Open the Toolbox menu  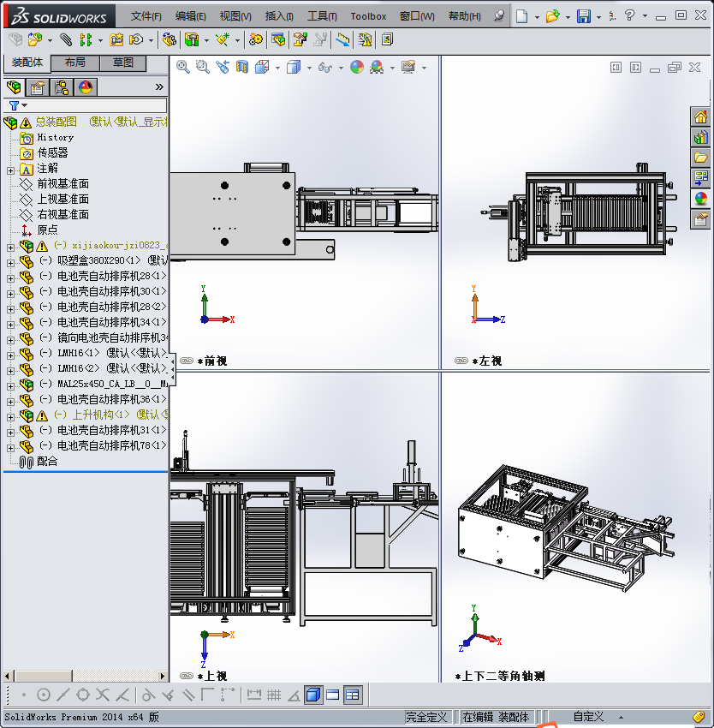coord(368,16)
